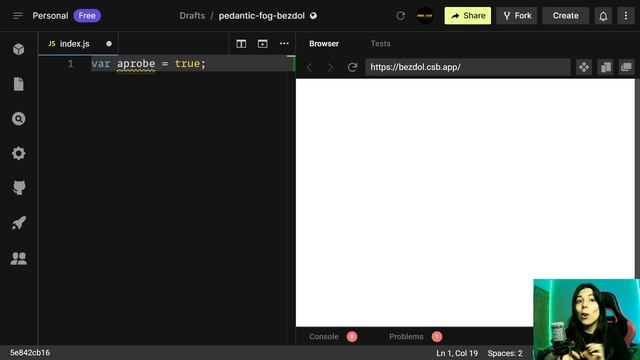
Task: Open preview in new window icon
Action: point(626,67)
